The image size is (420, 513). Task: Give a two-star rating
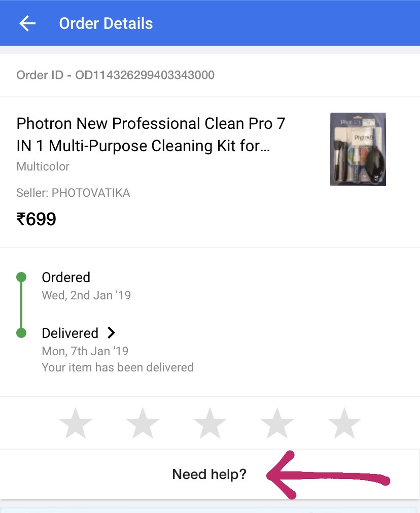click(143, 423)
